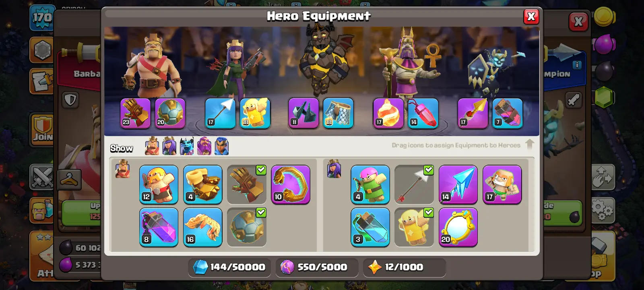Filter equipment by Grand Warden portrait
Image resolution: width=644 pixels, height=290 pixels.
204,146
